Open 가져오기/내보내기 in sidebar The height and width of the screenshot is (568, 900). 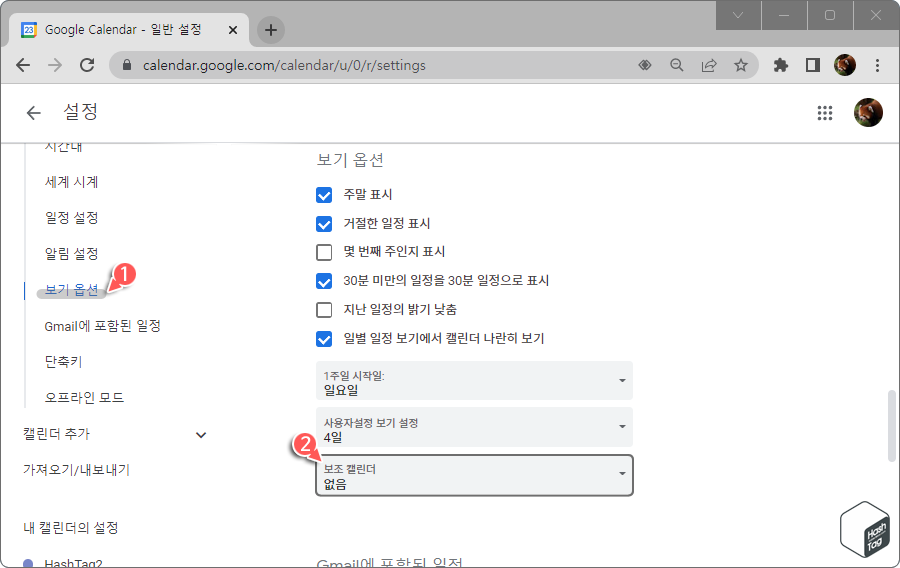point(76,470)
